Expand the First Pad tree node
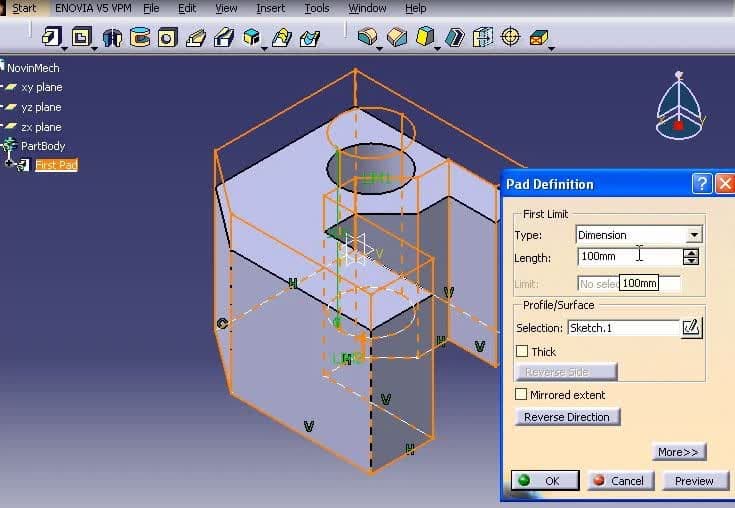Image resolution: width=735 pixels, height=508 pixels. click(9, 163)
